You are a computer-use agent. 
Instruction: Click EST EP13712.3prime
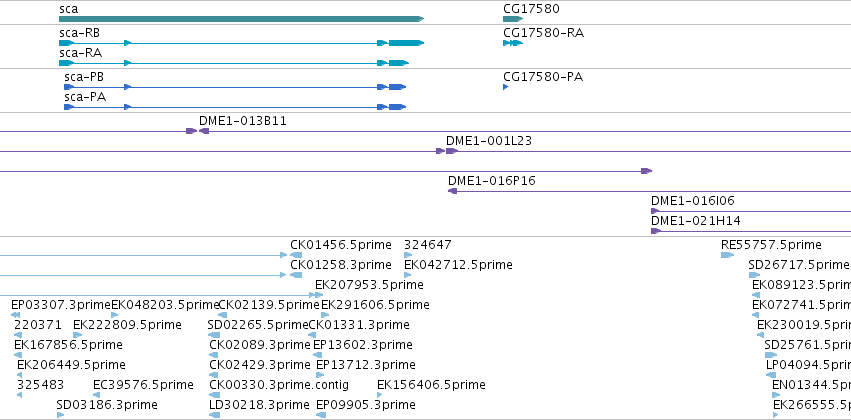tap(366, 365)
